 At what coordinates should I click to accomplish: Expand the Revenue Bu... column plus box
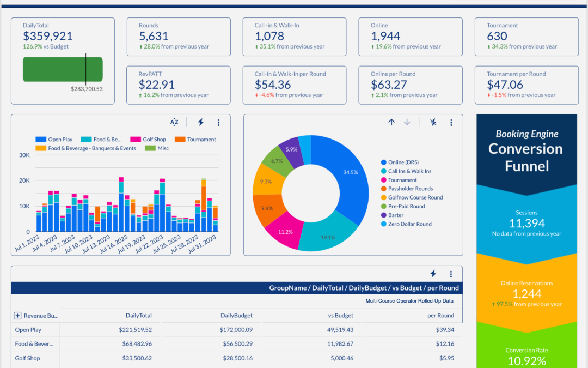[x=17, y=316]
